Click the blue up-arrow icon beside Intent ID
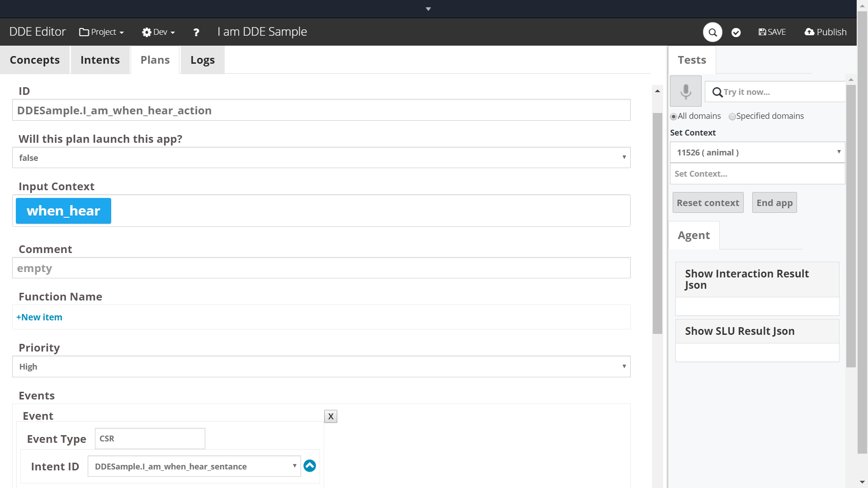Image resolution: width=868 pixels, height=488 pixels. point(310,466)
